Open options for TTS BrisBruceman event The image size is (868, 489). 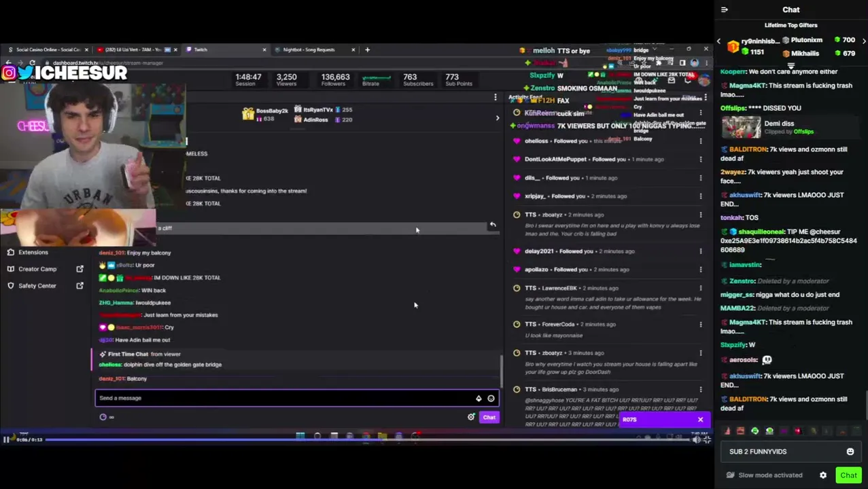[x=701, y=390]
